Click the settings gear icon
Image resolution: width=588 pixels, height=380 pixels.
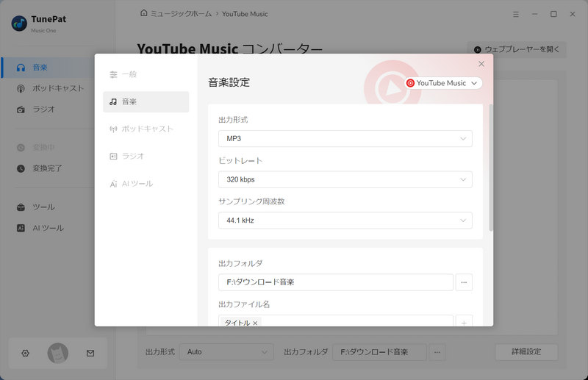(x=25, y=353)
